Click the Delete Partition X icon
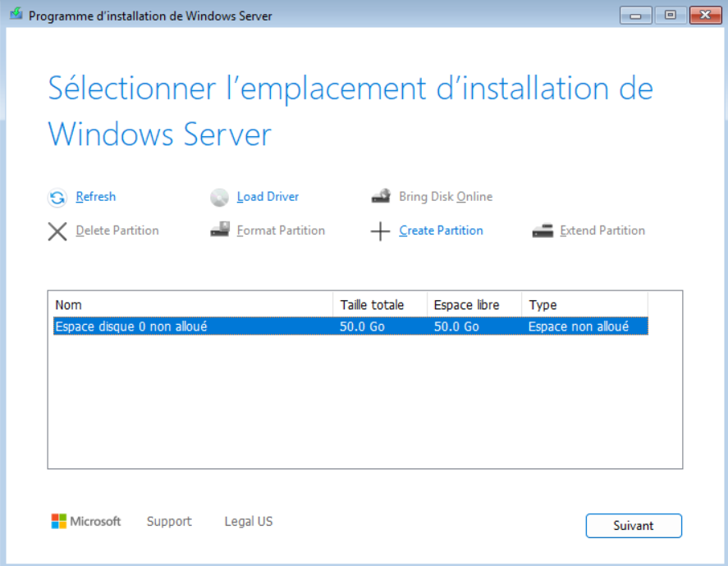 click(57, 231)
